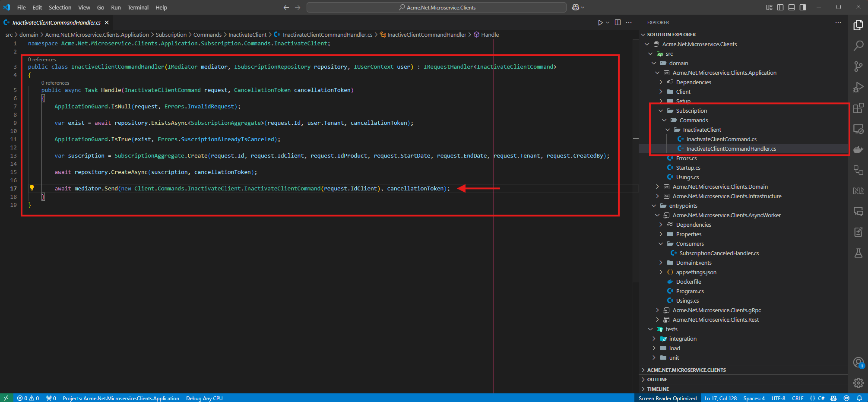Open Explorer panel More Actions ellipsis
The width and height of the screenshot is (868, 402).
[x=838, y=22]
